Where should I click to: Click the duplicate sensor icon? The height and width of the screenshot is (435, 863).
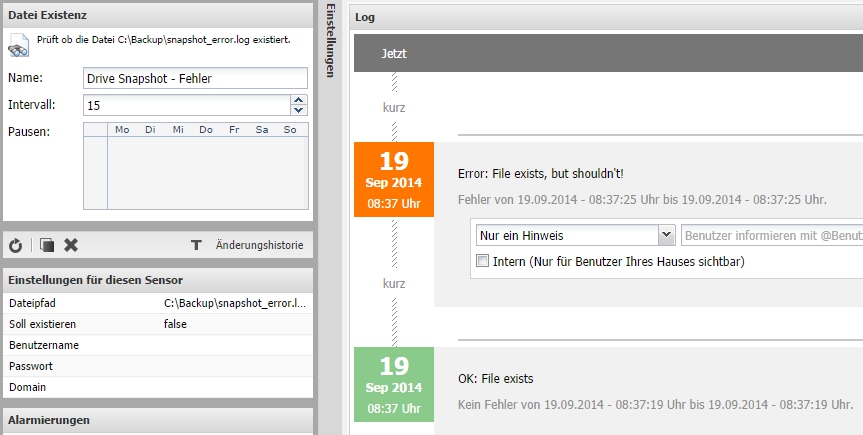46,245
